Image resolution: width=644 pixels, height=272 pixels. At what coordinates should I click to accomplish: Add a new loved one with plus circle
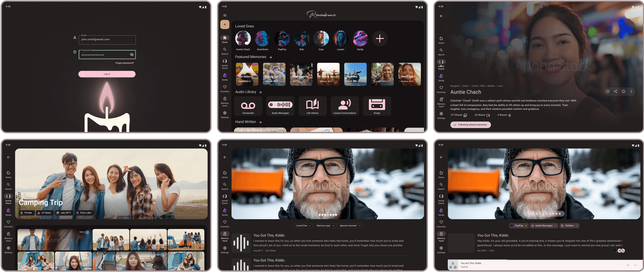click(x=380, y=38)
